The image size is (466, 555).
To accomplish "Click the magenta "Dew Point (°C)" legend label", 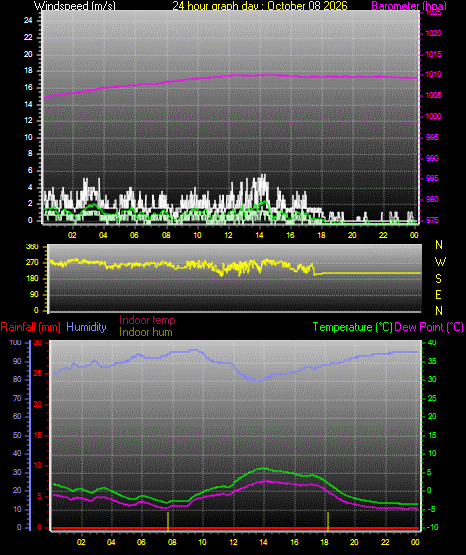I will (429, 327).
